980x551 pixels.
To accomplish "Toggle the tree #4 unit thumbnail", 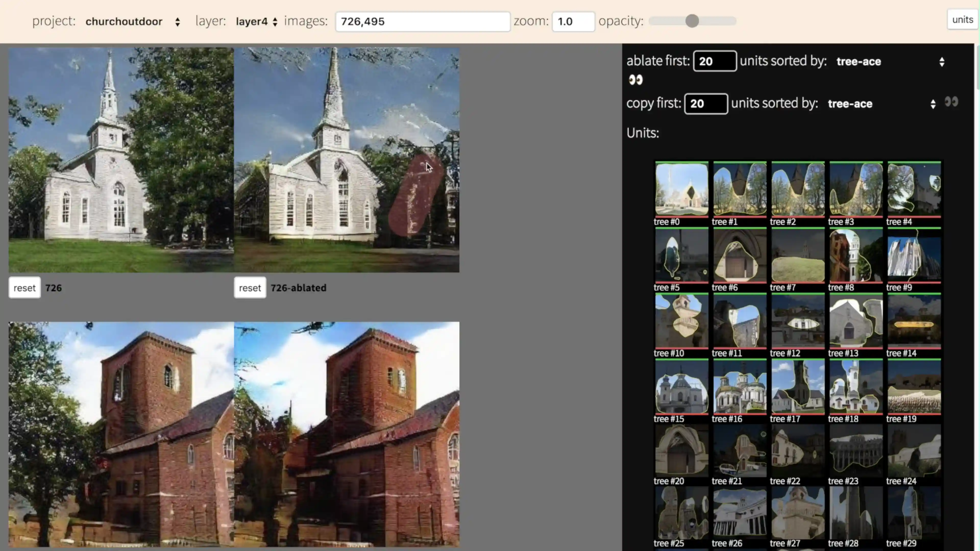I will [914, 189].
